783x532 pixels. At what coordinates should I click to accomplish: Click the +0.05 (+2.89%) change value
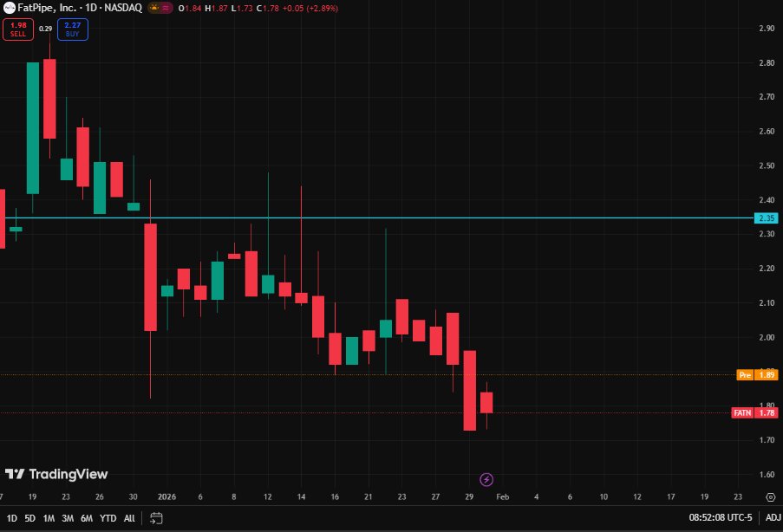(310, 9)
